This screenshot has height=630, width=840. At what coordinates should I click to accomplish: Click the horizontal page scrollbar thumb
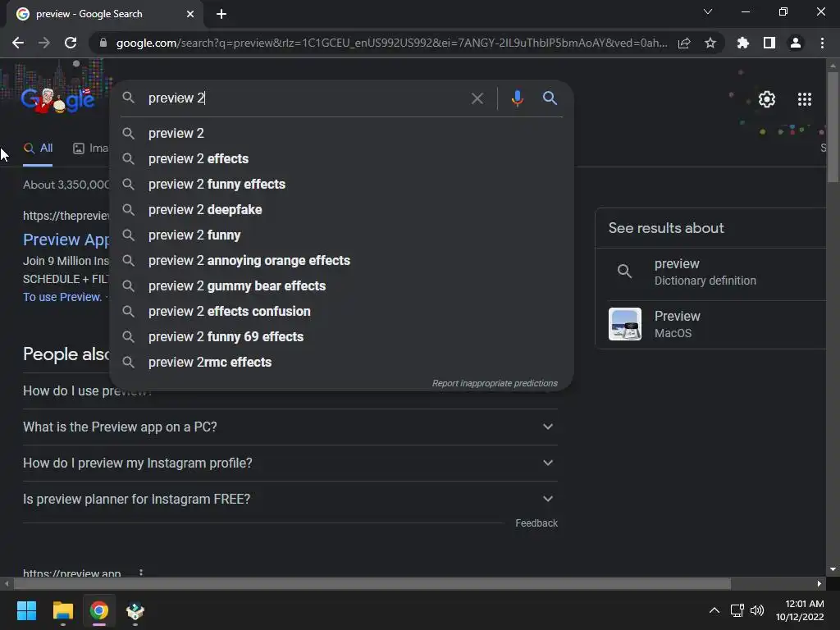tap(372, 583)
